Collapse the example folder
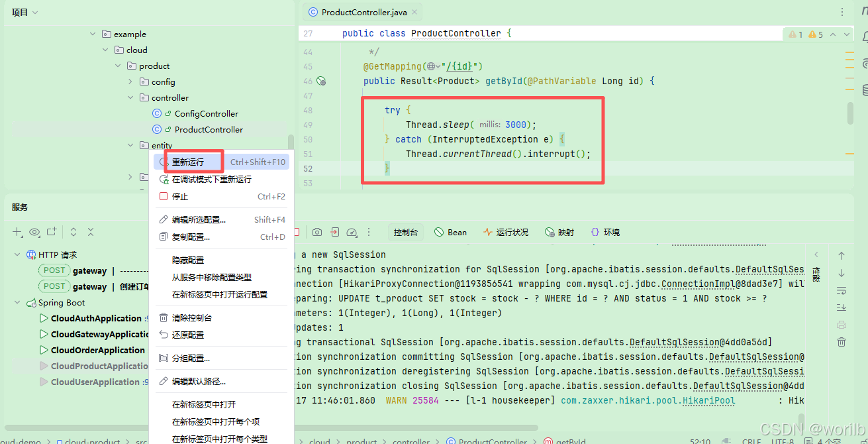The image size is (868, 444). [93, 34]
